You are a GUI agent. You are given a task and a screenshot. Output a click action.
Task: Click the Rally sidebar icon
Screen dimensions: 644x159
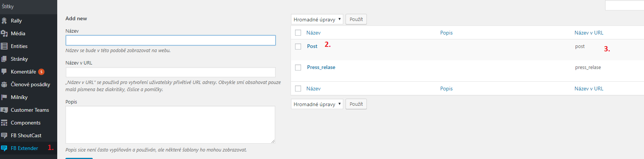pyautogui.click(x=4, y=21)
